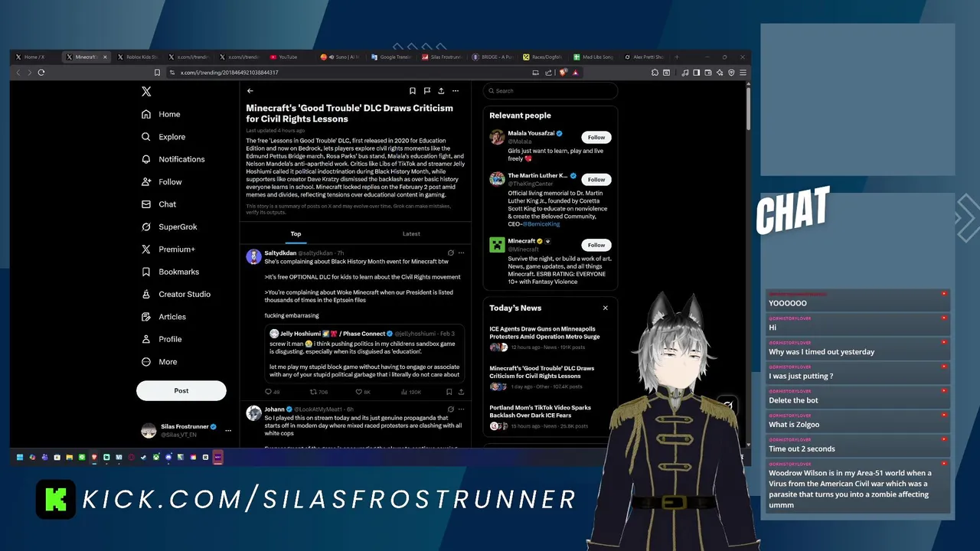Viewport: 980px width, 551px height.
Task: Open Premium+ in the sidebar
Action: pos(168,249)
